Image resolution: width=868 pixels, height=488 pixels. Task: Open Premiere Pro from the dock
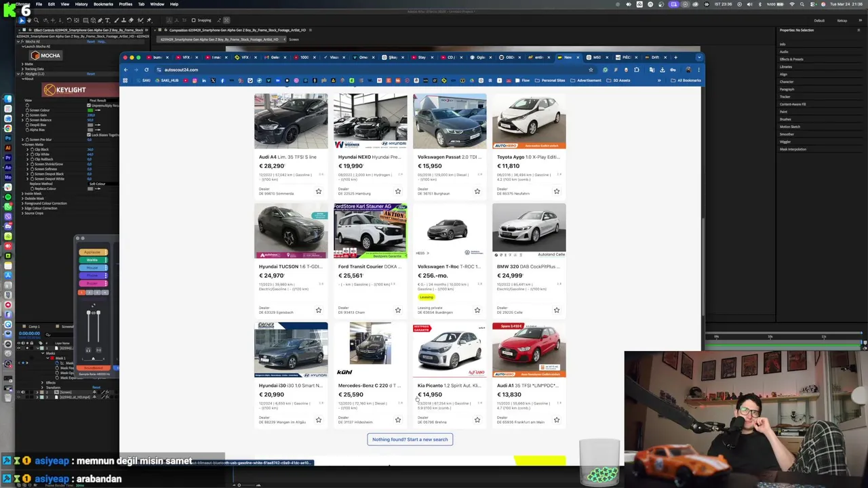(8, 158)
